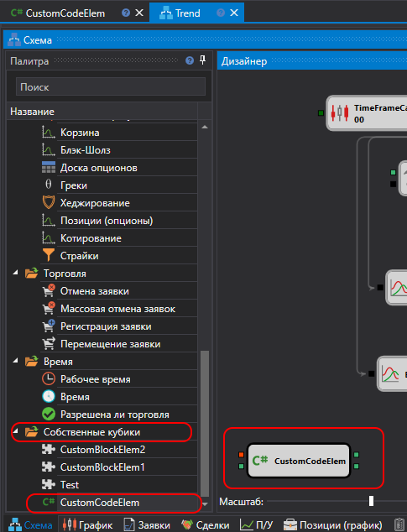Collapse the Собственные кубики folder
The width and height of the screenshot is (407, 532).
point(15,431)
